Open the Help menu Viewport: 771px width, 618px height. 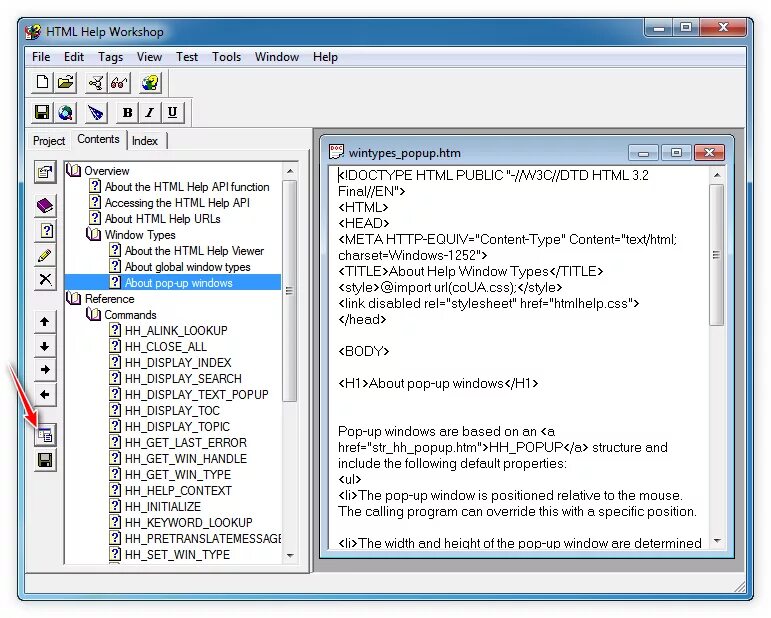pos(325,57)
